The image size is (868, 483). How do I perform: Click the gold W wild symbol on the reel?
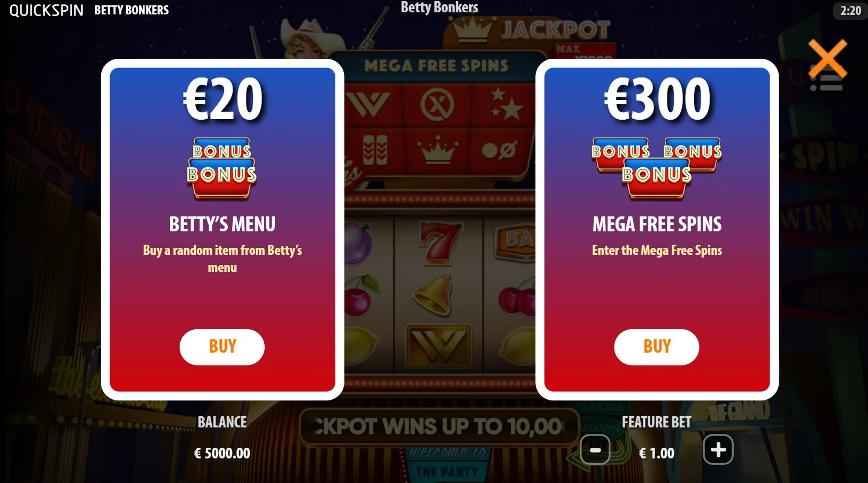point(438,346)
